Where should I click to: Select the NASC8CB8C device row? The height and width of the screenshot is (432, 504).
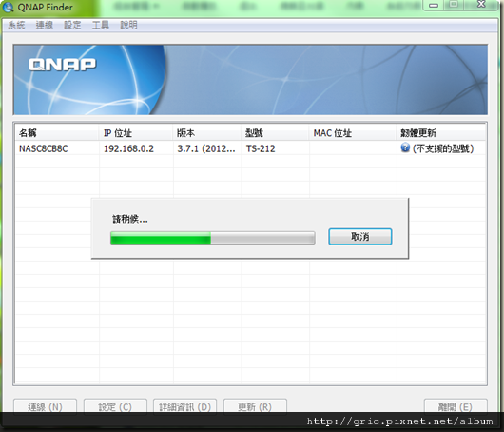250,148
